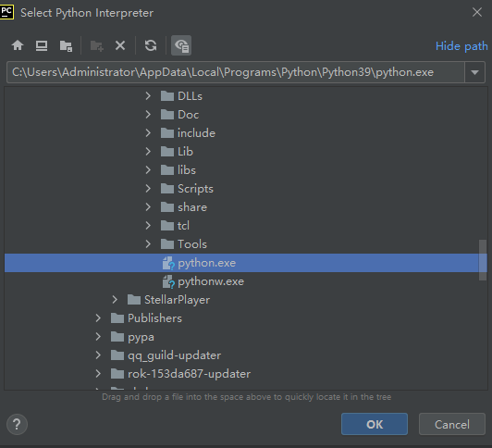Expand the Scripts folder
This screenshot has height=448, width=492.
pos(148,189)
